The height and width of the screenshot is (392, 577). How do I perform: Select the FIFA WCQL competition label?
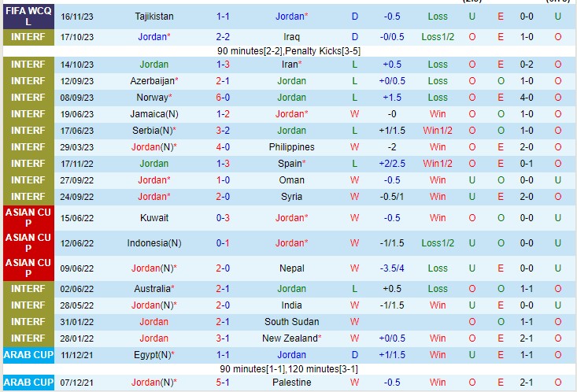click(28, 17)
